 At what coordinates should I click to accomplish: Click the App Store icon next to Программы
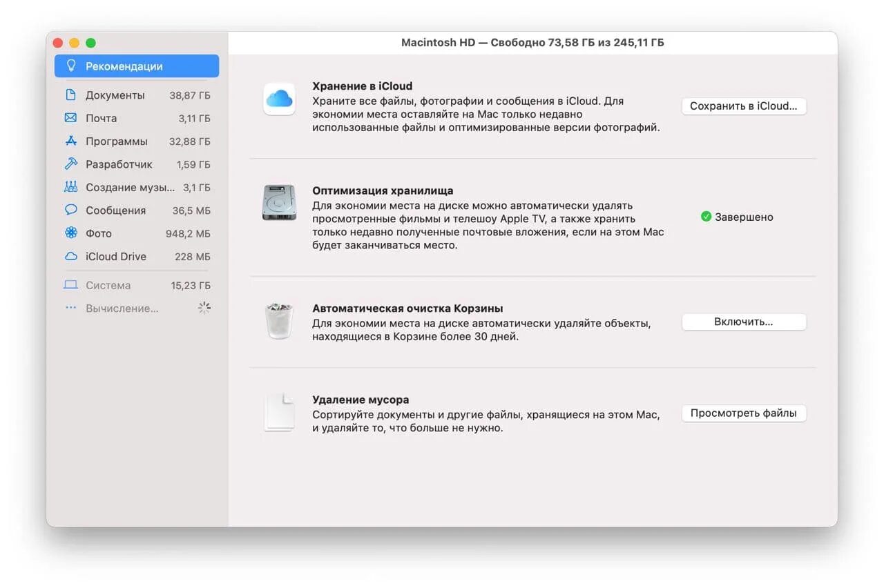click(70, 141)
